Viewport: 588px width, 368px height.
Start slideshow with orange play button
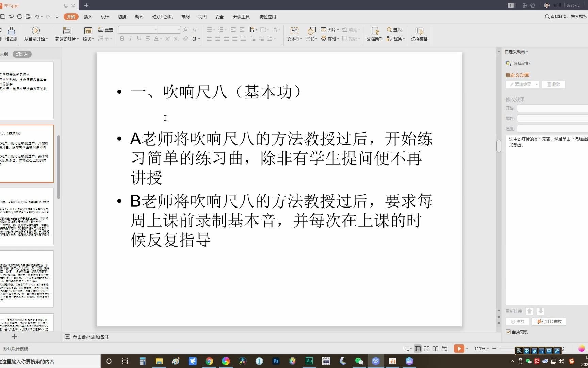coord(459,349)
